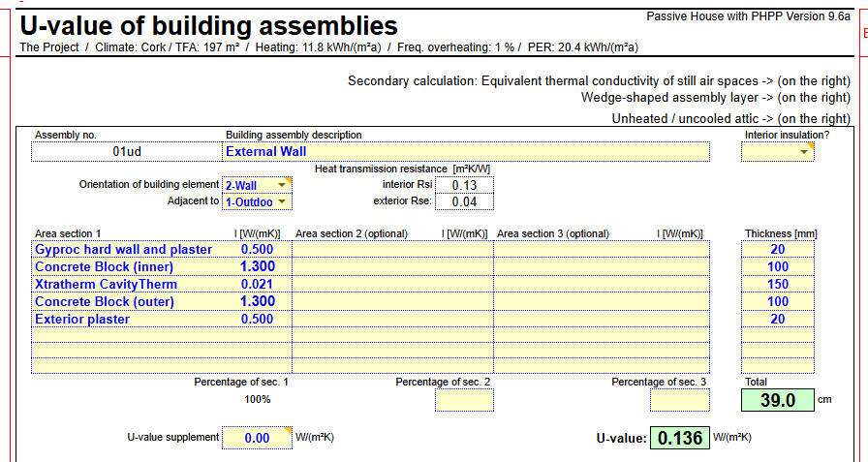Select the Percentage of sec. 2 field

(x=464, y=400)
